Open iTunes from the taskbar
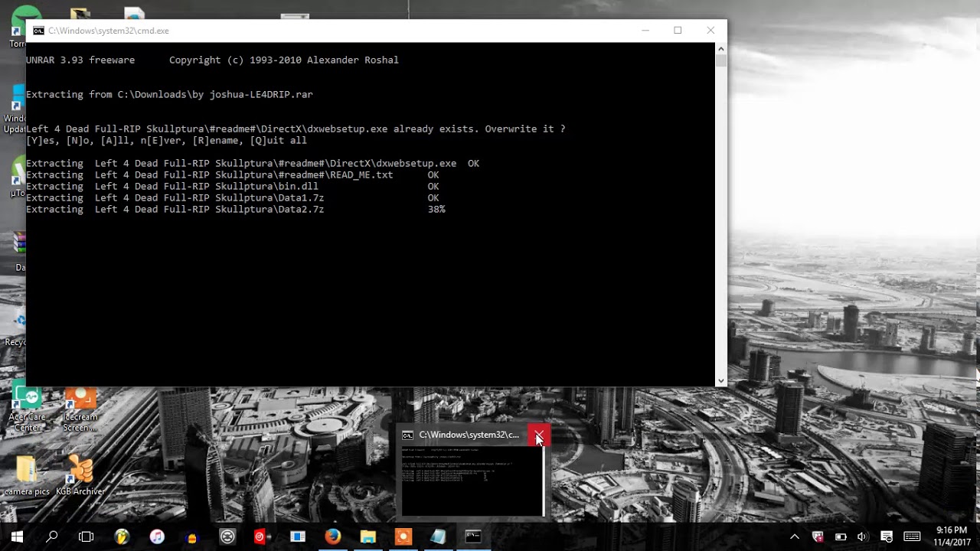This screenshot has width=980, height=551. tap(157, 536)
